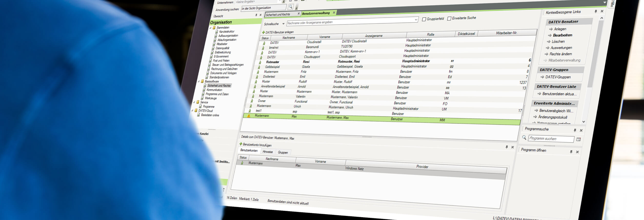Click the magnifier icon in Programmsuche

tap(524, 137)
